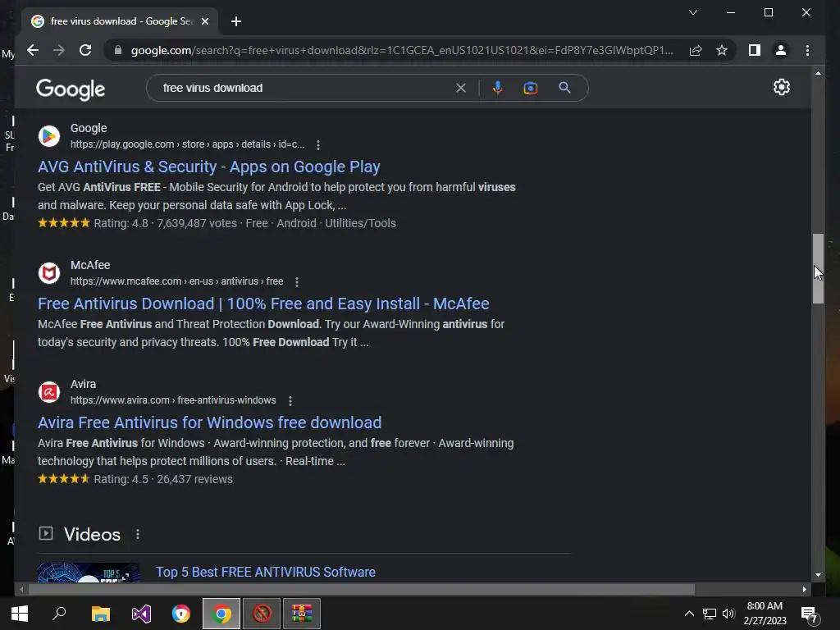Click the forward navigation arrow

59,50
